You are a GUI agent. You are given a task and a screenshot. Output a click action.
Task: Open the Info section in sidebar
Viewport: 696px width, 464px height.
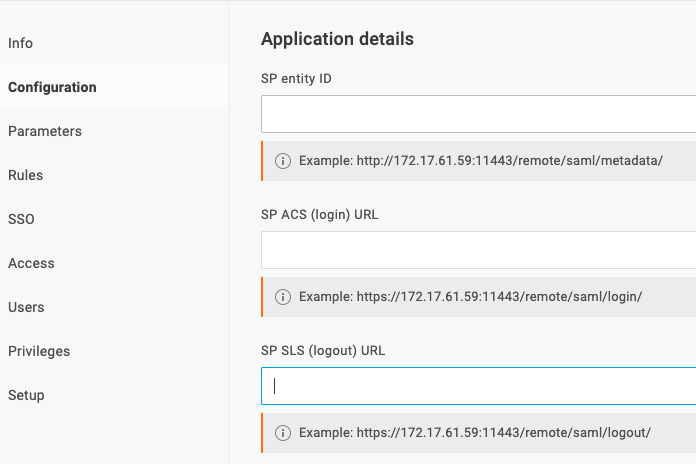click(21, 43)
